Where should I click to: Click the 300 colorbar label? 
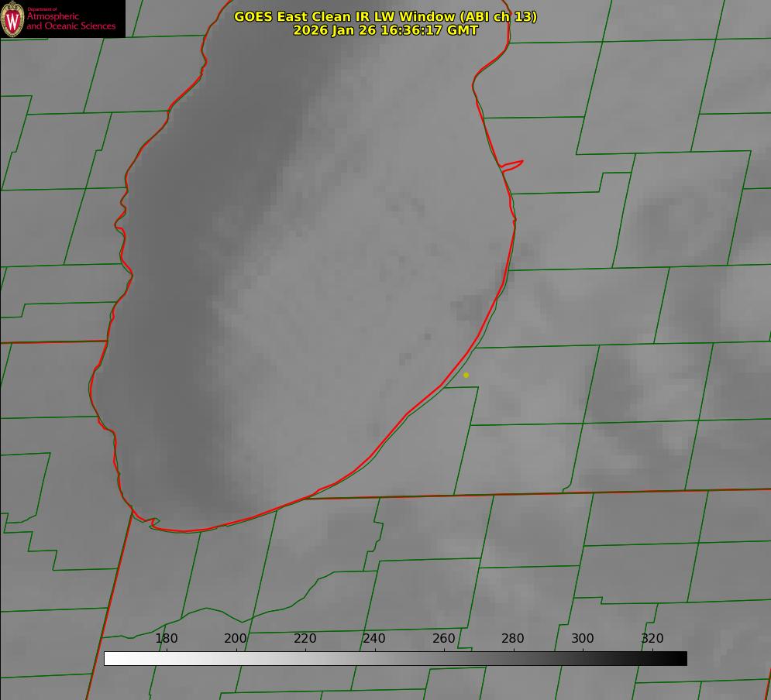tap(583, 638)
